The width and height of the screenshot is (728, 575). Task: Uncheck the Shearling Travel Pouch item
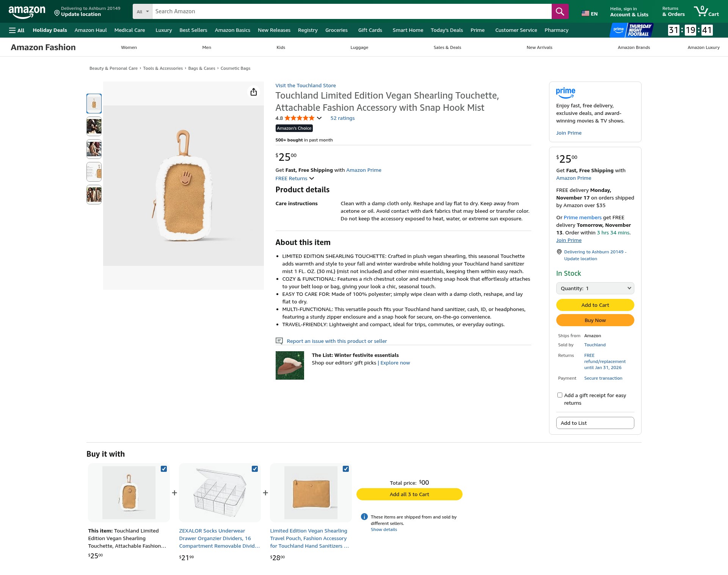(346, 469)
